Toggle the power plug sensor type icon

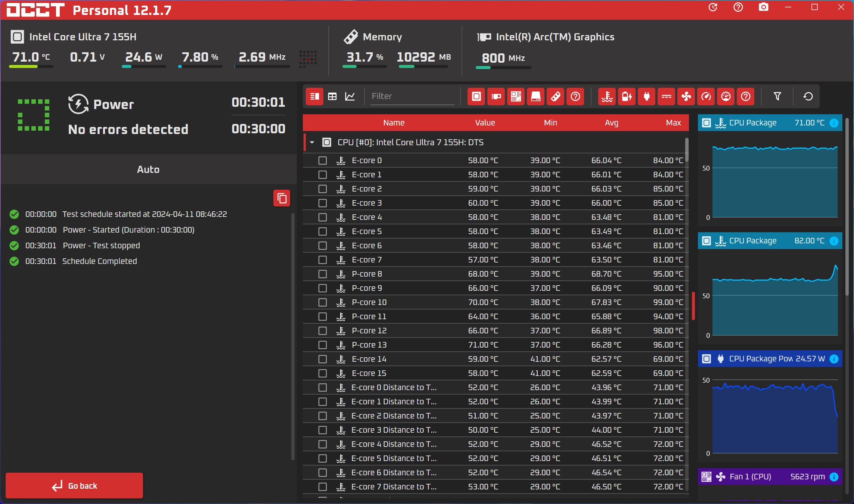pos(647,97)
